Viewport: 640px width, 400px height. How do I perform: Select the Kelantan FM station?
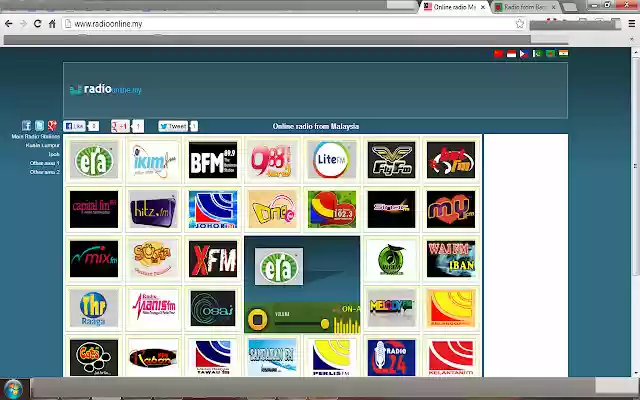(451, 358)
